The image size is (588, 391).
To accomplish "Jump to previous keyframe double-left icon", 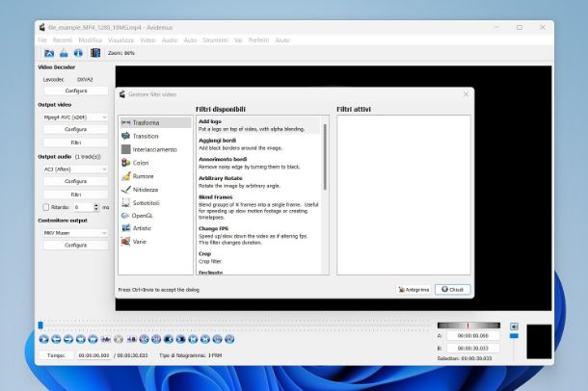I will coord(81,339).
